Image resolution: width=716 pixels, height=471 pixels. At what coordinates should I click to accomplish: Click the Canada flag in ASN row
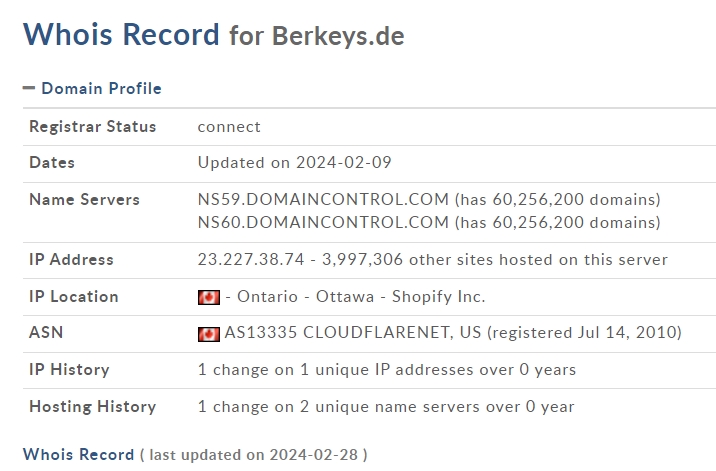(209, 334)
